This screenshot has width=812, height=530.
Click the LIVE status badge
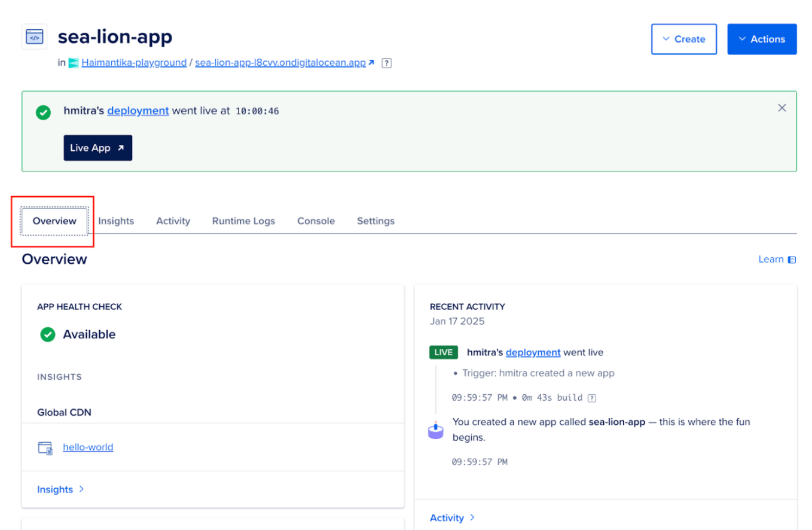[444, 352]
